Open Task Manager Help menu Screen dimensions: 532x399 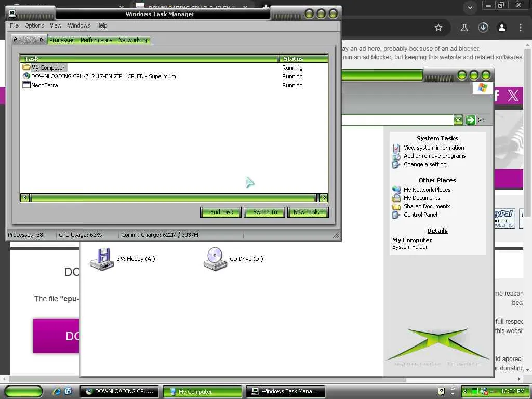tap(101, 25)
